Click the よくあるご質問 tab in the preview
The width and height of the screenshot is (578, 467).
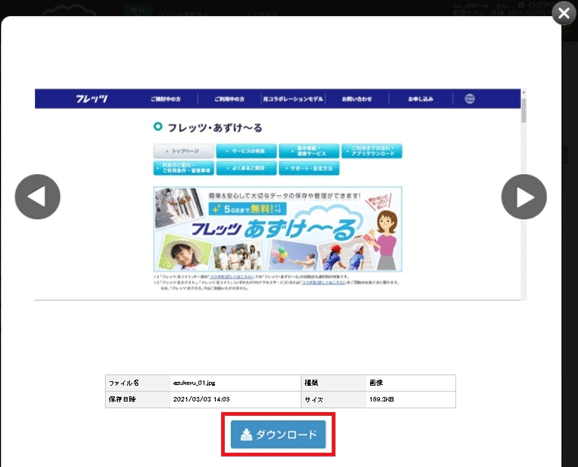(x=246, y=168)
